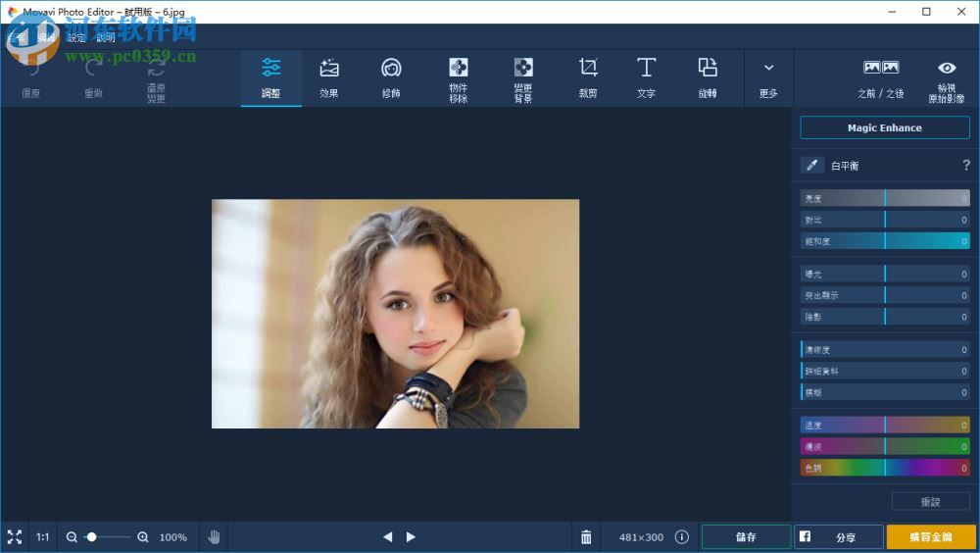Open the 說明 (Help) menu
980x553 pixels.
106,37
